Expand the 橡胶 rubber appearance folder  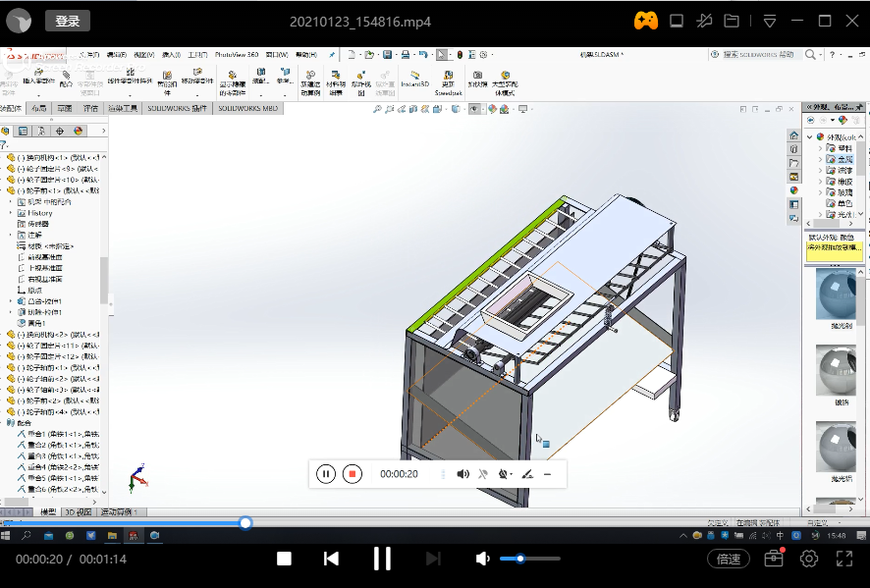820,182
